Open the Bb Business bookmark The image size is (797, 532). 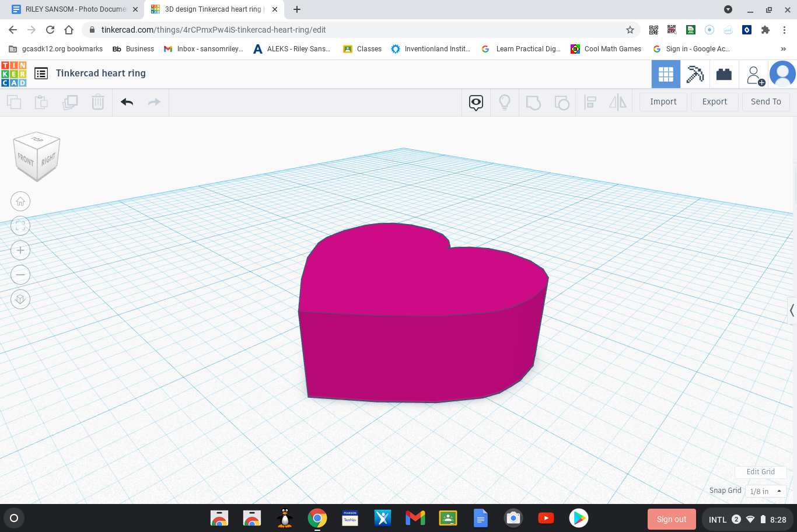pyautogui.click(x=134, y=49)
